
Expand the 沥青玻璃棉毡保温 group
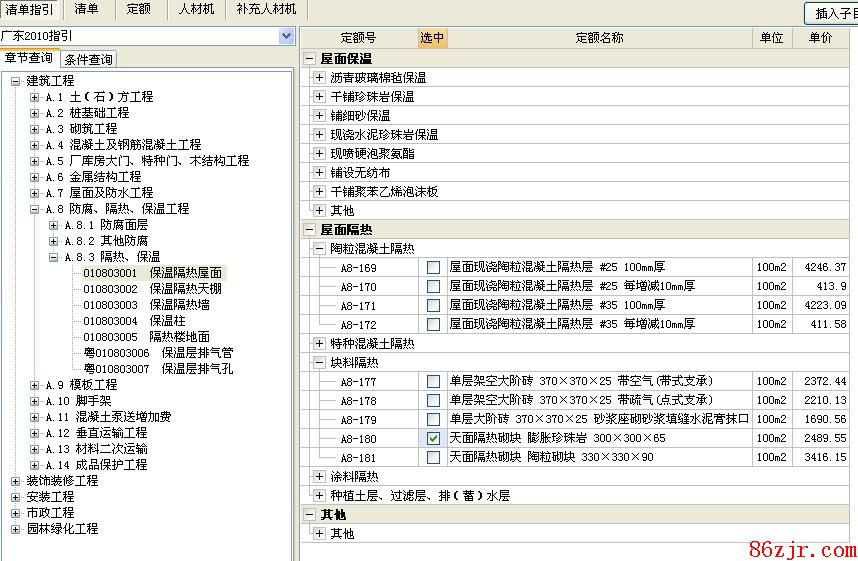click(320, 78)
